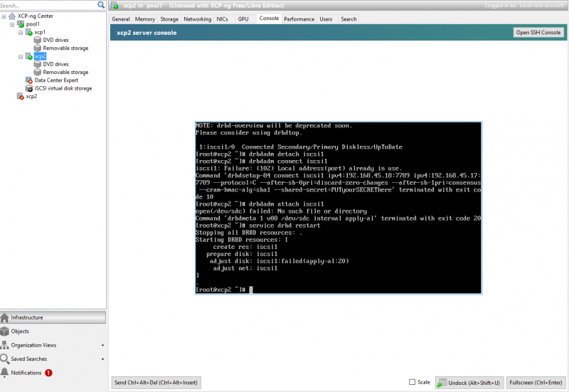Click the Notifications bell icon
The height and width of the screenshot is (392, 569).
point(5,372)
